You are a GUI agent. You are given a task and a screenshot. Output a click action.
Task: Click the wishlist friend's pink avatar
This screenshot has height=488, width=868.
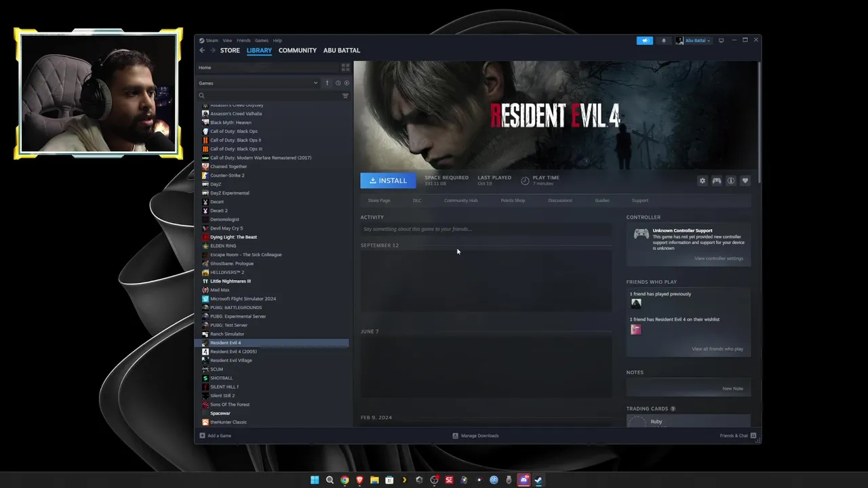(x=636, y=329)
